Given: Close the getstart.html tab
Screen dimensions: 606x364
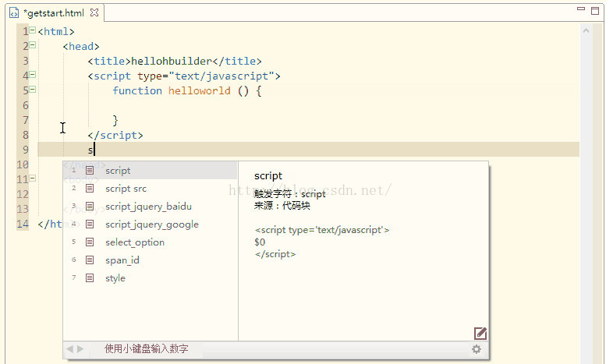Looking at the screenshot, I should point(94,12).
